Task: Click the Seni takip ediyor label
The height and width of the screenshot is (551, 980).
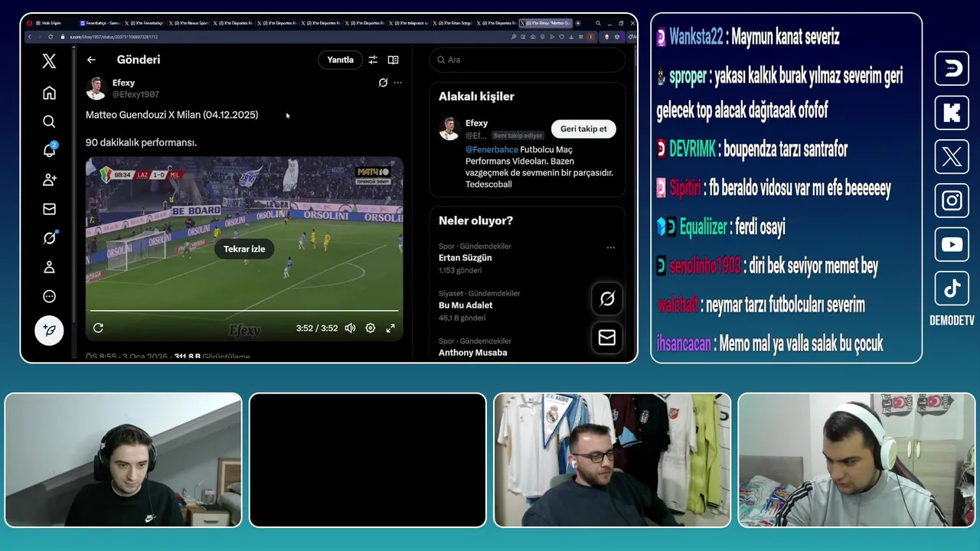Action: (518, 135)
